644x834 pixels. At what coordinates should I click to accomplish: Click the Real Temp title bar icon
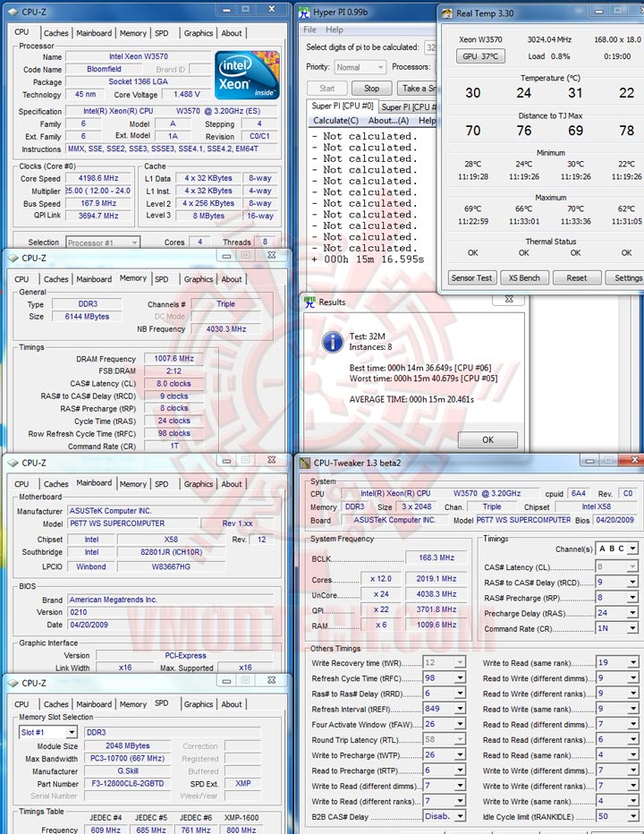[x=446, y=13]
